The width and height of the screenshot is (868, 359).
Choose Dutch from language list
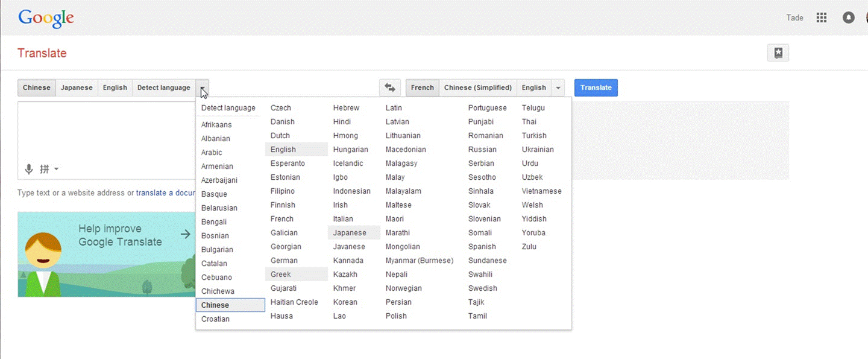280,136
